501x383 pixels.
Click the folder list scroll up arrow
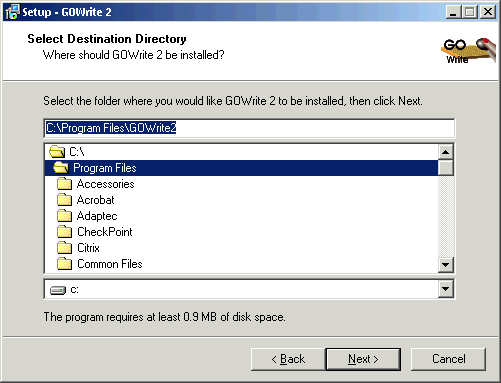[446, 152]
